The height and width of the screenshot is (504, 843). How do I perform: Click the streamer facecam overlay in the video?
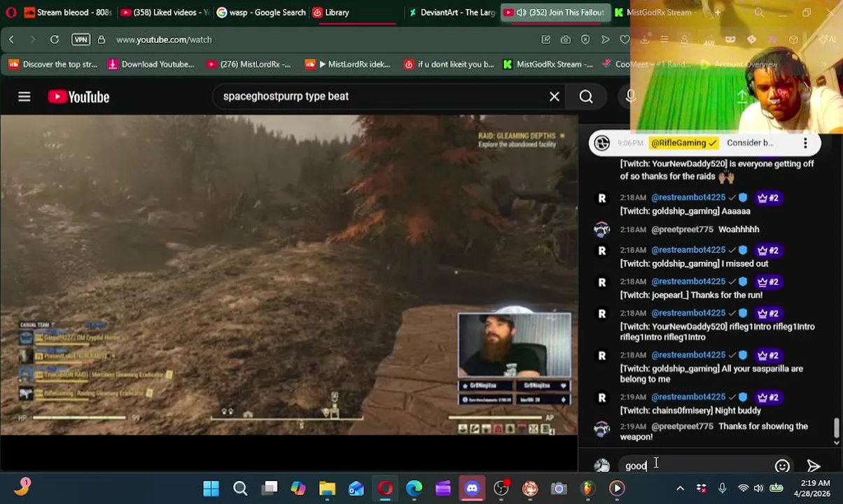click(514, 346)
